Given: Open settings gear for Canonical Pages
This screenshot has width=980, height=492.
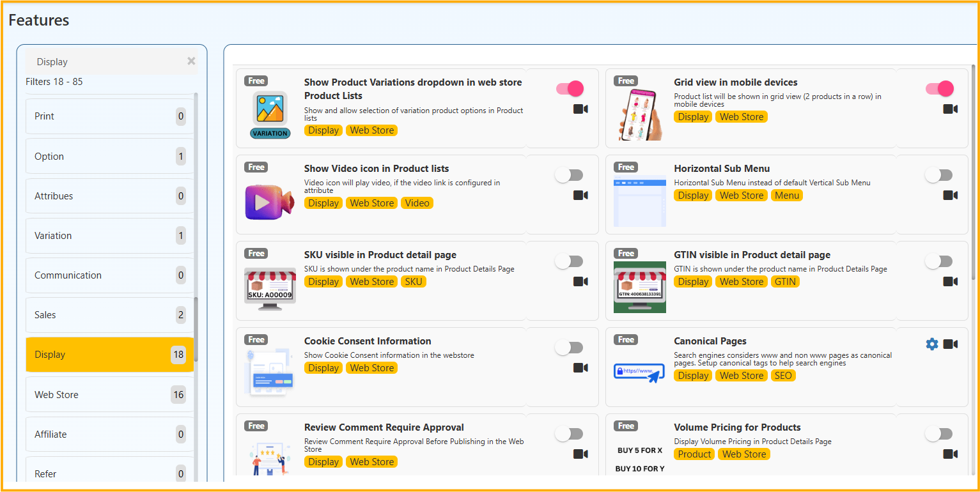Looking at the screenshot, I should tap(932, 344).
